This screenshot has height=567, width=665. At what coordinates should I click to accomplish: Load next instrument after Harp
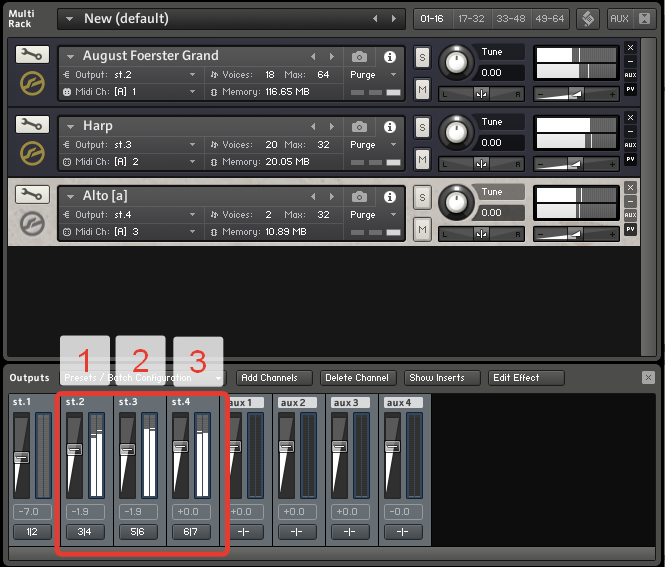tap(332, 126)
